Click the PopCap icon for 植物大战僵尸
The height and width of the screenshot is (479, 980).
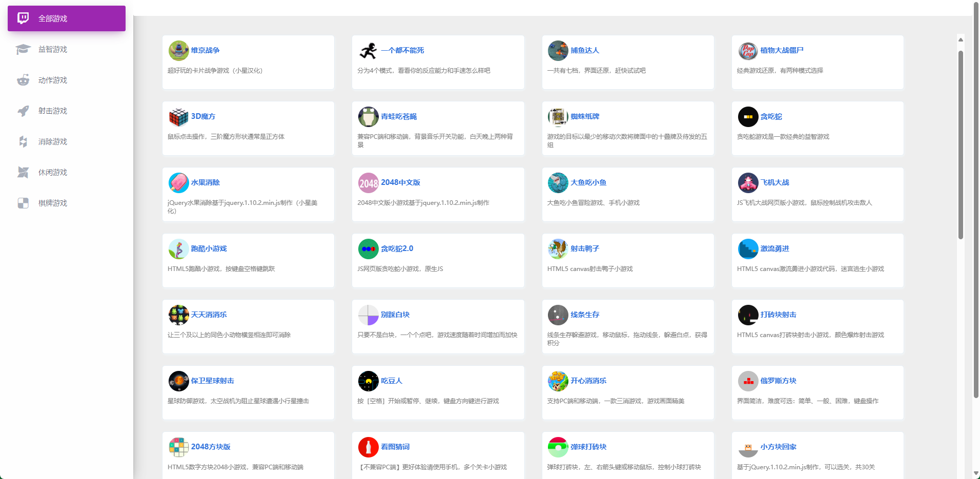point(748,51)
